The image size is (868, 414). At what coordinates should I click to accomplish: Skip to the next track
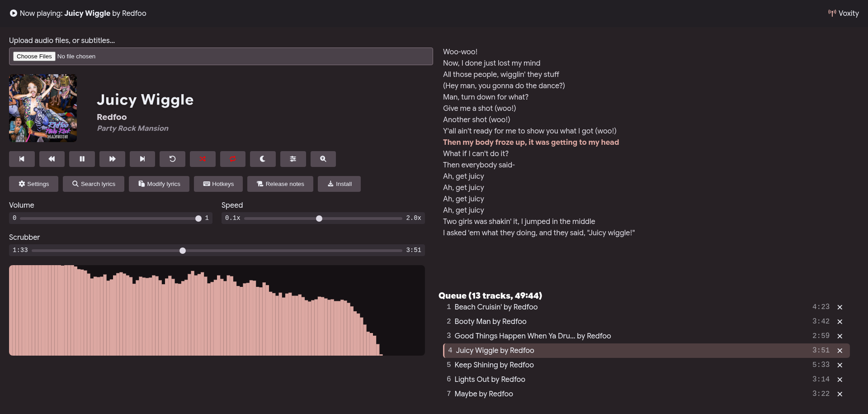[x=142, y=159]
